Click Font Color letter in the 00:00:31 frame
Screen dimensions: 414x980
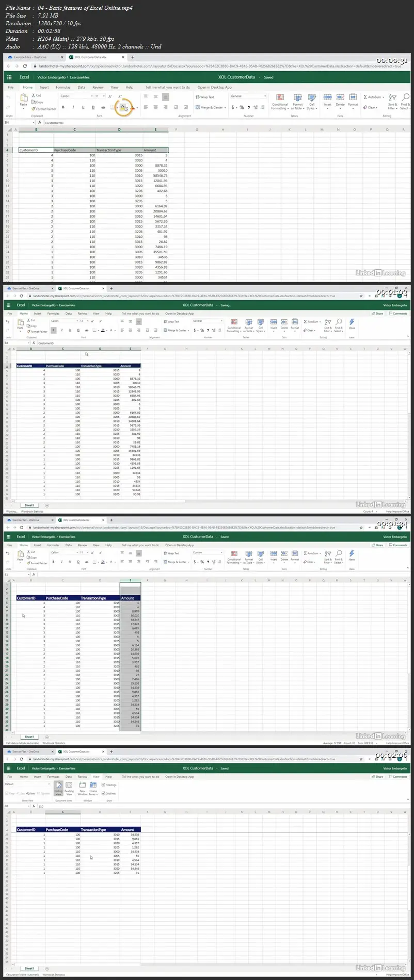(133, 107)
